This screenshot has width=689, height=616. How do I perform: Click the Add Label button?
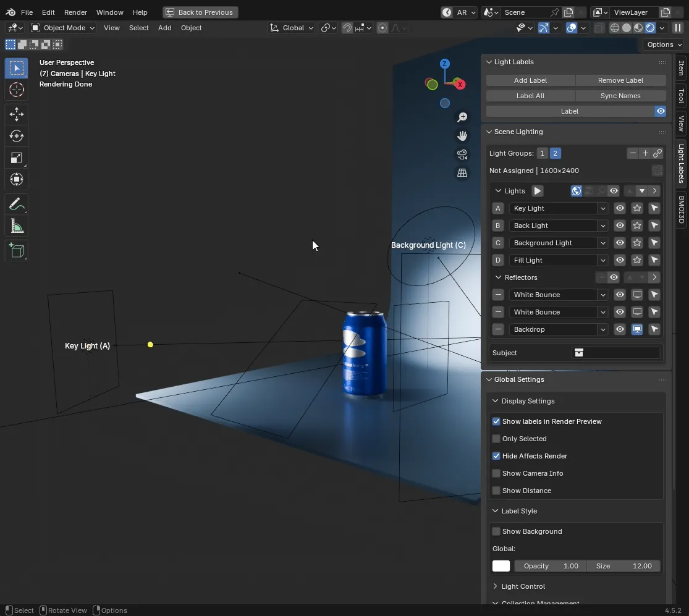[530, 80]
